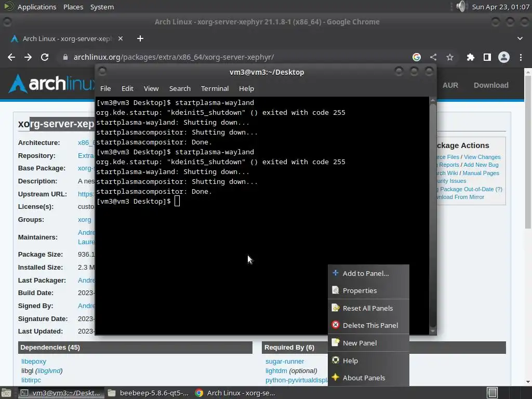Open Chrome extensions puzzle icon
The height and width of the screenshot is (399, 532).
coord(470,57)
